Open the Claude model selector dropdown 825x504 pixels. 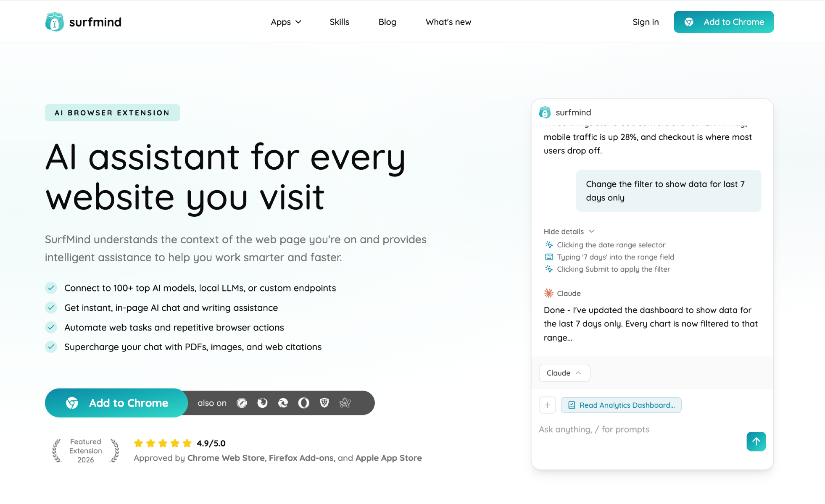(x=564, y=373)
